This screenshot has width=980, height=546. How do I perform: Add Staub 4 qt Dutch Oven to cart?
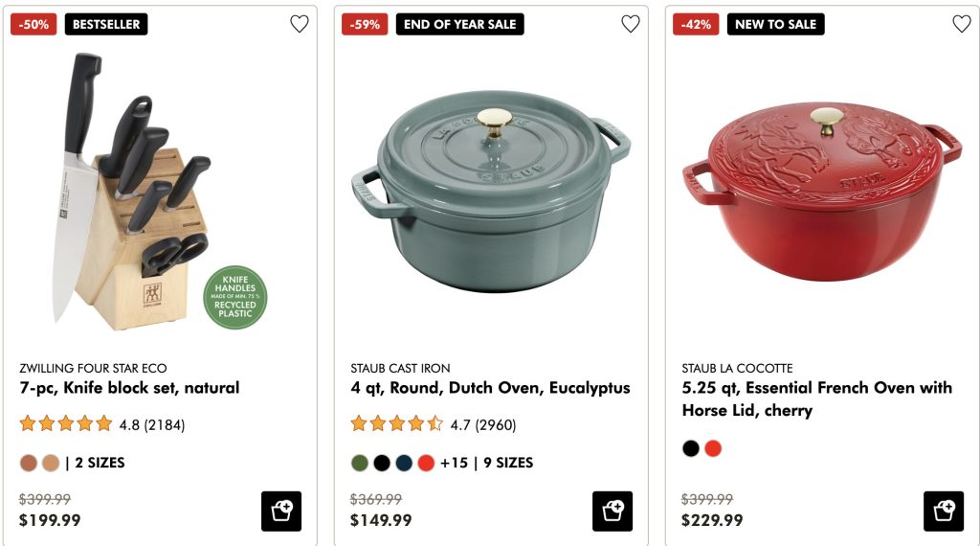point(612,512)
